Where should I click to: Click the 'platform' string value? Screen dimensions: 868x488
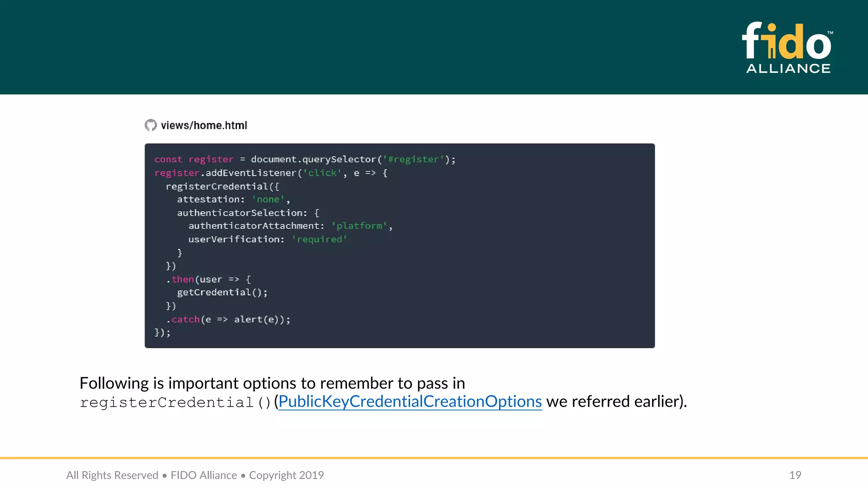click(x=359, y=226)
